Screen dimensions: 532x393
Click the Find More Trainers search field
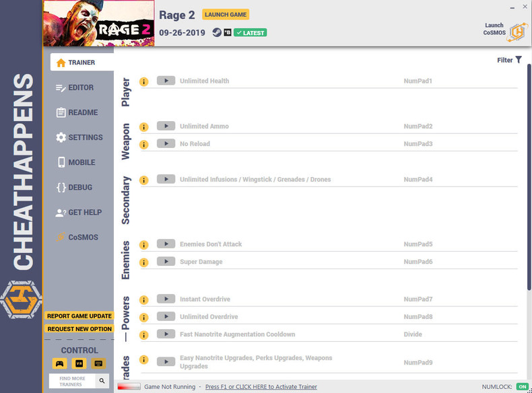(x=73, y=381)
